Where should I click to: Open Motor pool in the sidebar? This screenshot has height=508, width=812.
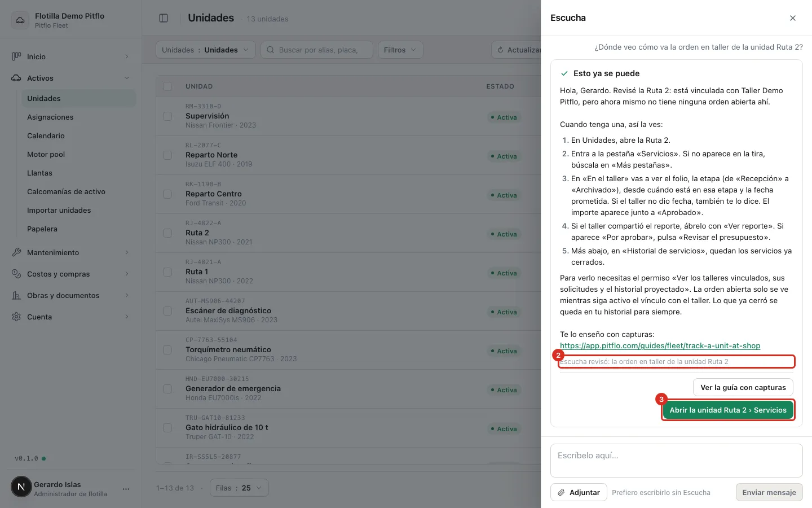click(78, 154)
